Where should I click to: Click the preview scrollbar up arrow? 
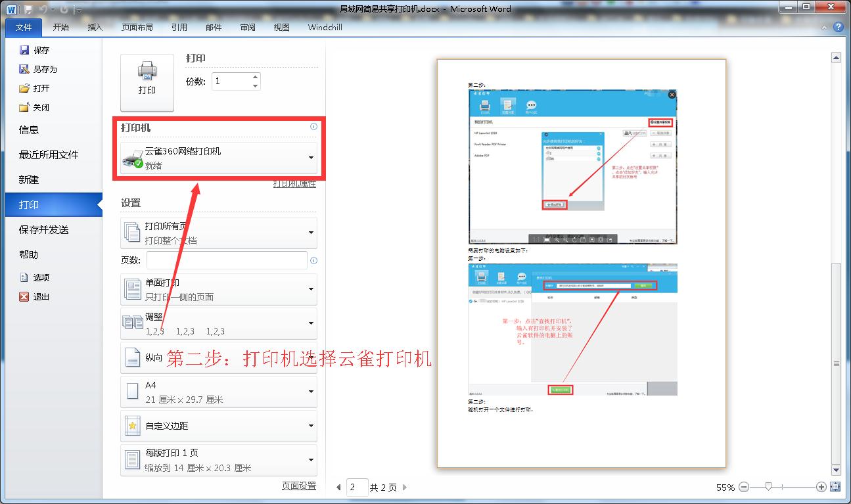click(x=837, y=58)
